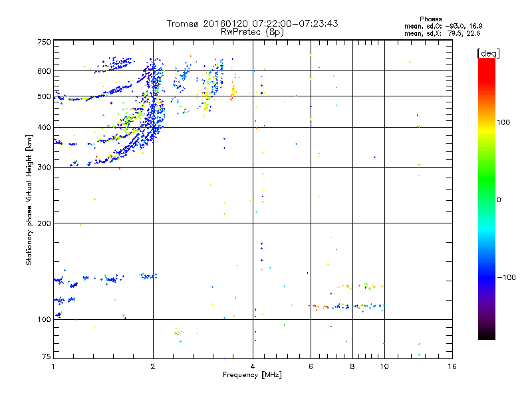Click the colorbar tick label '100'
Screen dimensions: 532x399
503,122
